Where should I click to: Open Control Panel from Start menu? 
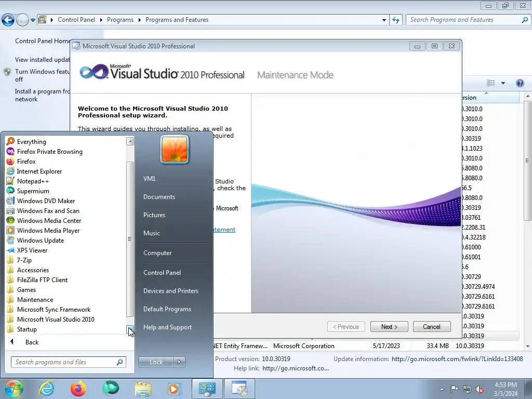[162, 272]
